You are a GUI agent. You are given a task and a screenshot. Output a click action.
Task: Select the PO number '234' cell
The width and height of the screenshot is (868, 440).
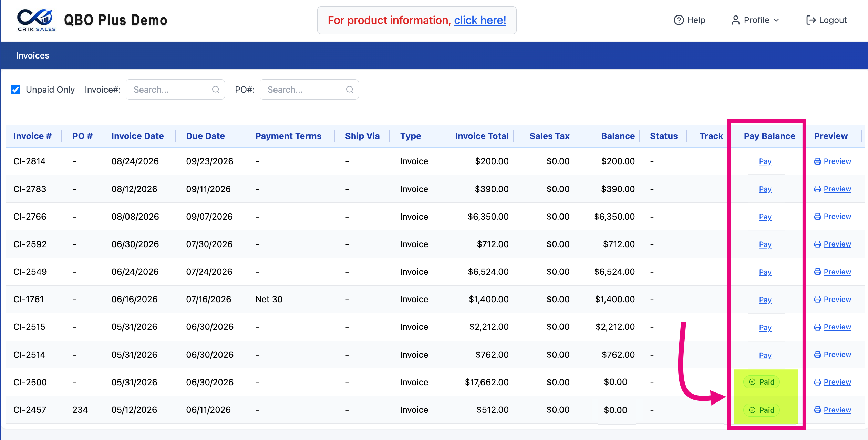click(80, 410)
